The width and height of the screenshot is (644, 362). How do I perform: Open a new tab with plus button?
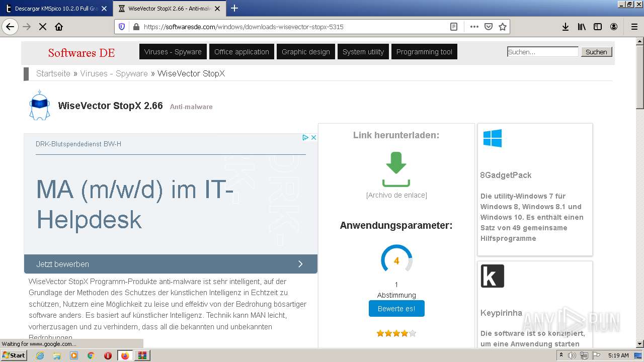coord(234,8)
